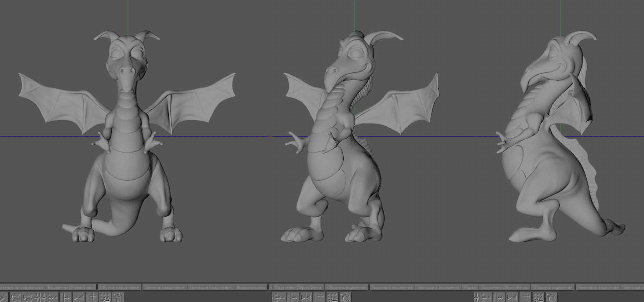Click the plus icon in right toolbar
This screenshot has height=302, width=644.
525,297
